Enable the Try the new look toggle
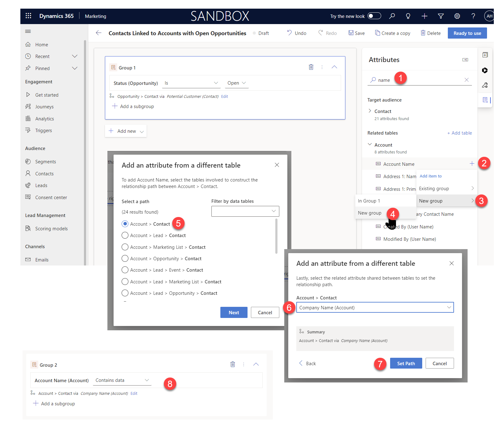This screenshot has height=430, width=504. point(374,16)
